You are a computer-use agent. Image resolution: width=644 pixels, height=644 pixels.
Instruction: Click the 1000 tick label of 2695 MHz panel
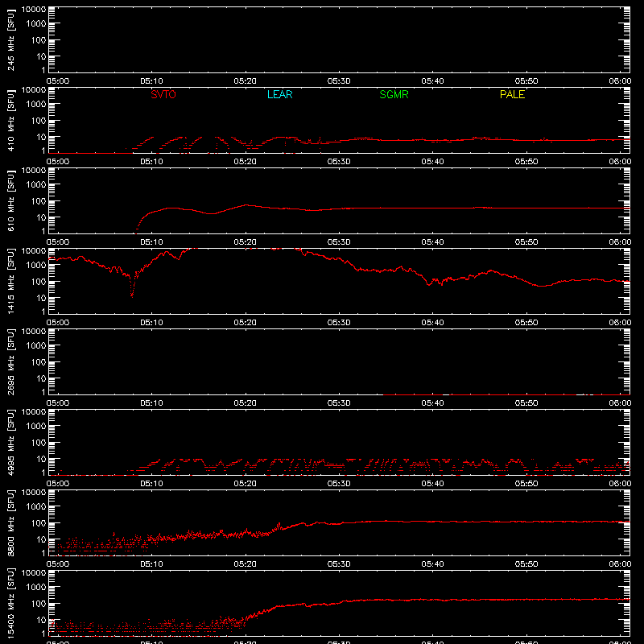pyautogui.click(x=36, y=345)
